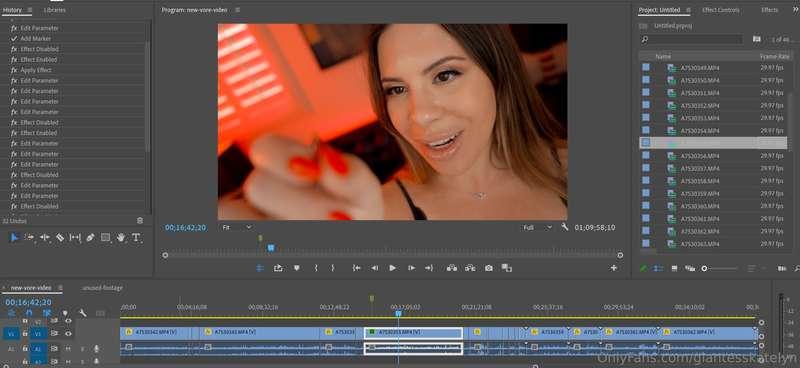Click the Extract button
Viewport: 800px width, 368px height.
click(470, 268)
